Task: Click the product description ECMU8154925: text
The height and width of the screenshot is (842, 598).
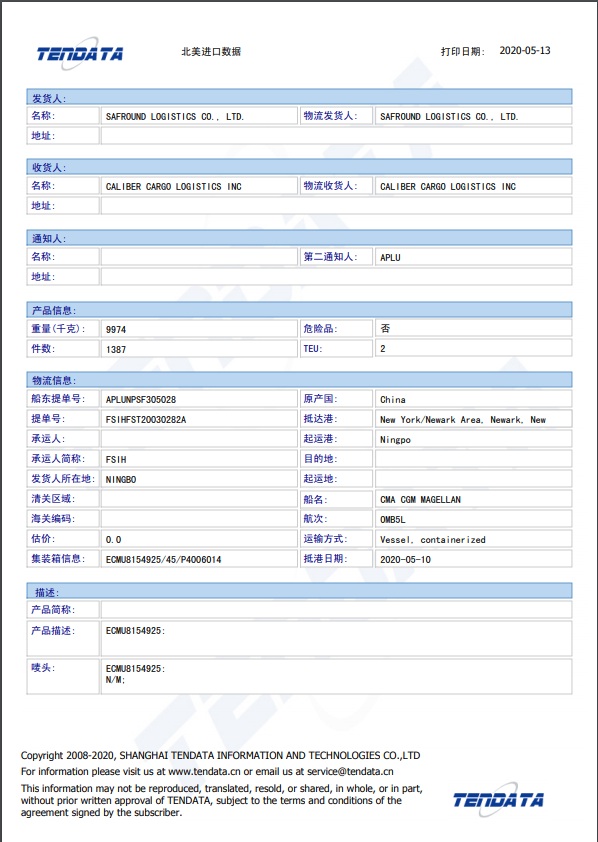Action: pyautogui.click(x=135, y=630)
